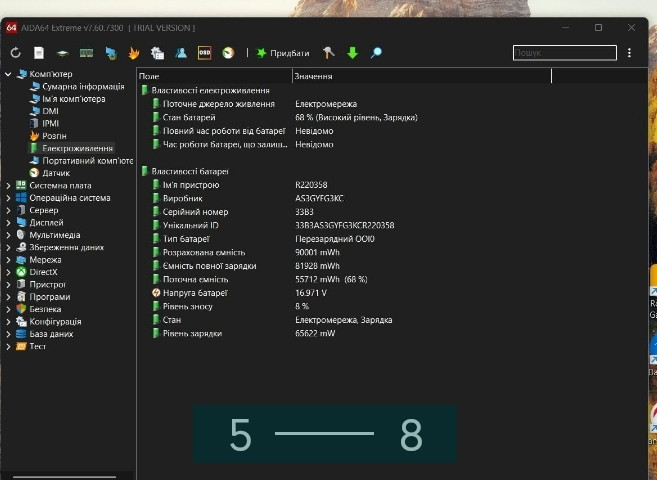This screenshot has width=657, height=480.
Task: Launch the flame stability test toolbar icon
Action: [x=133, y=53]
